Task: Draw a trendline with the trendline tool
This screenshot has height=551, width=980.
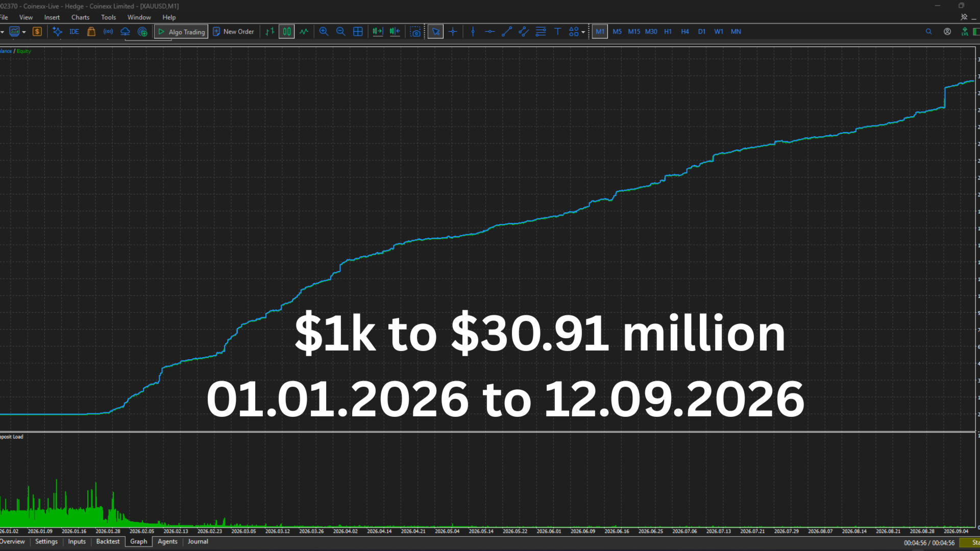Action: (x=506, y=32)
